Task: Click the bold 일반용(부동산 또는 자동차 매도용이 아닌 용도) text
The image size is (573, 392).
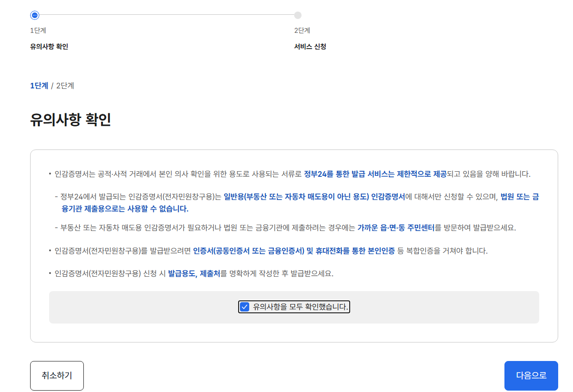Action: pyautogui.click(x=296, y=197)
